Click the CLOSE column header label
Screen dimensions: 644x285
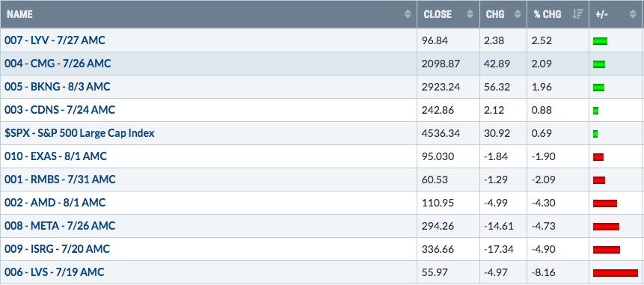click(438, 14)
